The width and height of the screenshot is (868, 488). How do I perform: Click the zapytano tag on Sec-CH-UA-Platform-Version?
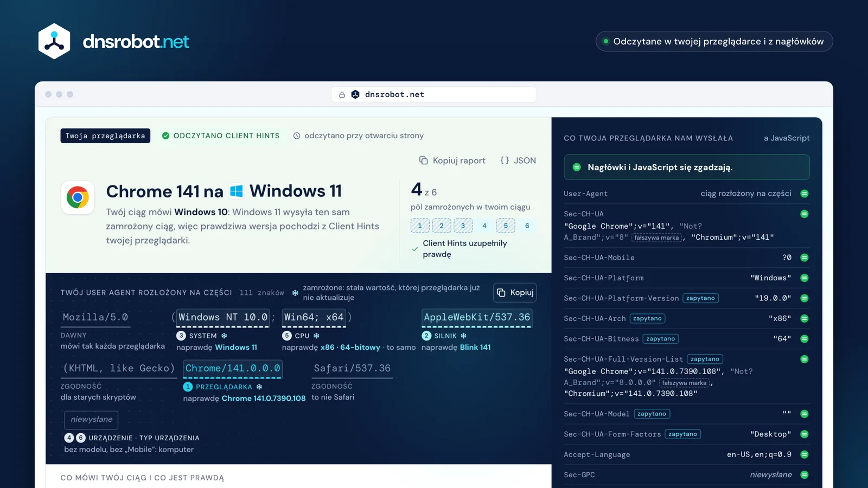coord(700,298)
